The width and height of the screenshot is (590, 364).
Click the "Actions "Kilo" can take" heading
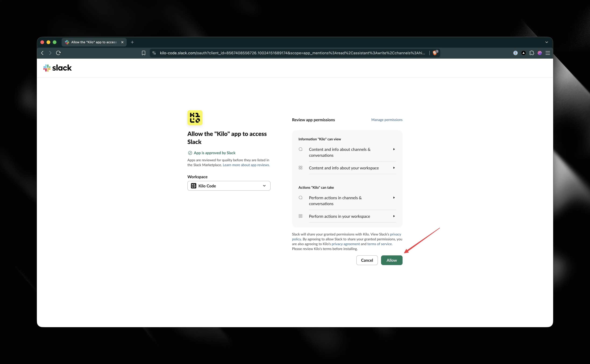[316, 188]
